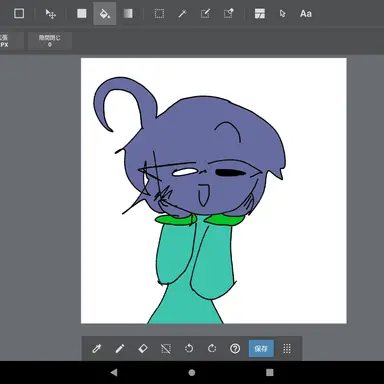
Task: Click the blue 保存 save button
Action: click(x=261, y=349)
